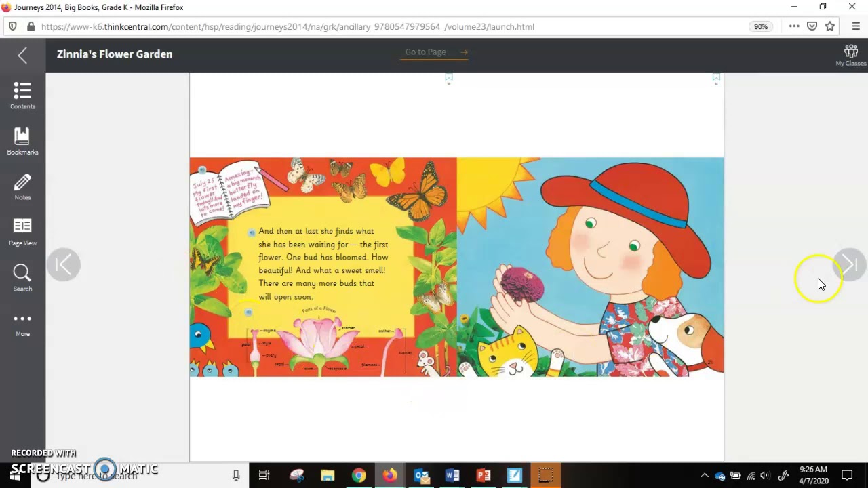Open the Bookmarks panel
The width and height of the screenshot is (868, 488).
pos(22,142)
